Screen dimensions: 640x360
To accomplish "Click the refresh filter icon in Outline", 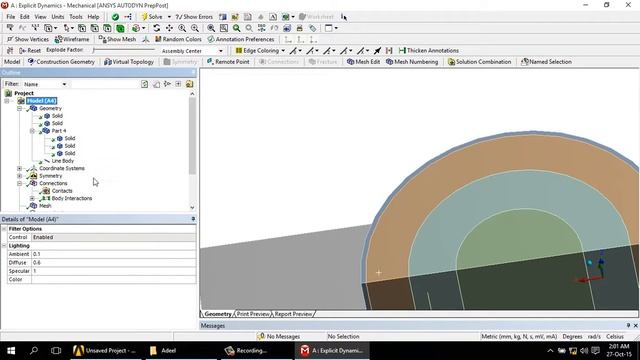I will coord(144,84).
